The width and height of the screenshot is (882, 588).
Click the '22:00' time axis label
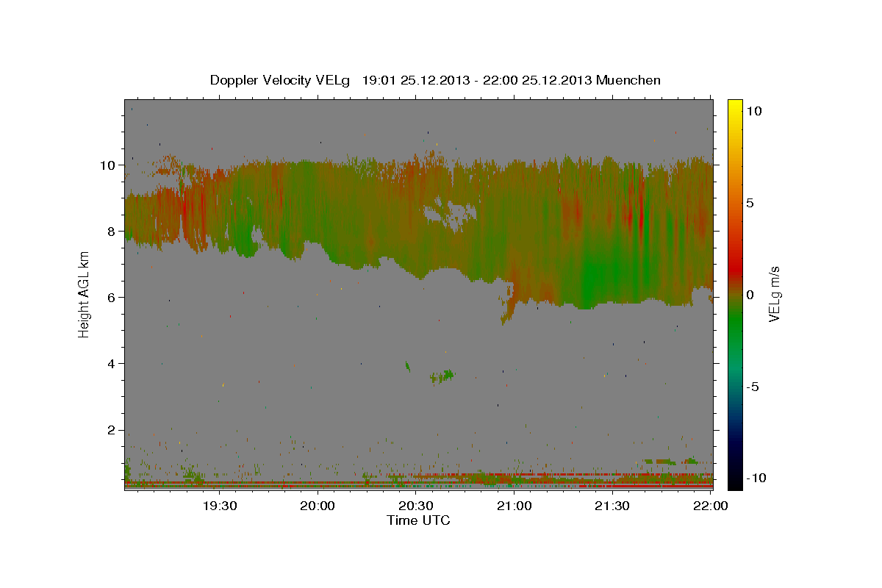(x=711, y=505)
